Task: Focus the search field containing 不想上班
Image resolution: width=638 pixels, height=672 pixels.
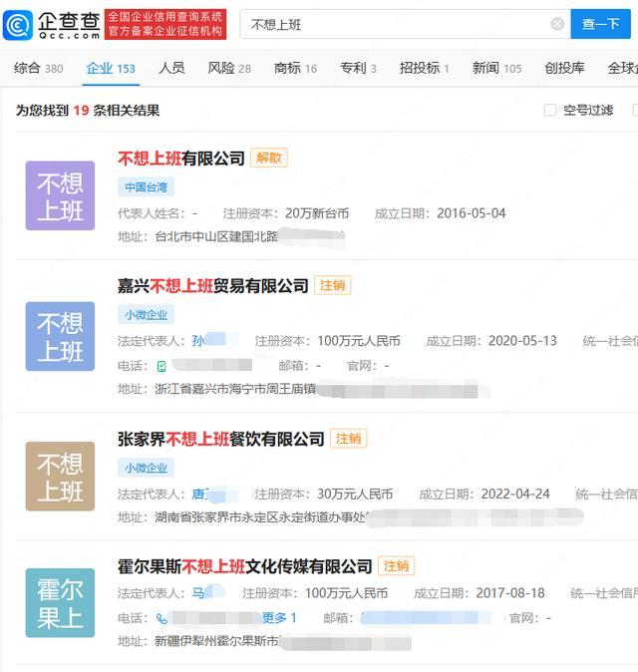Action: [x=405, y=24]
